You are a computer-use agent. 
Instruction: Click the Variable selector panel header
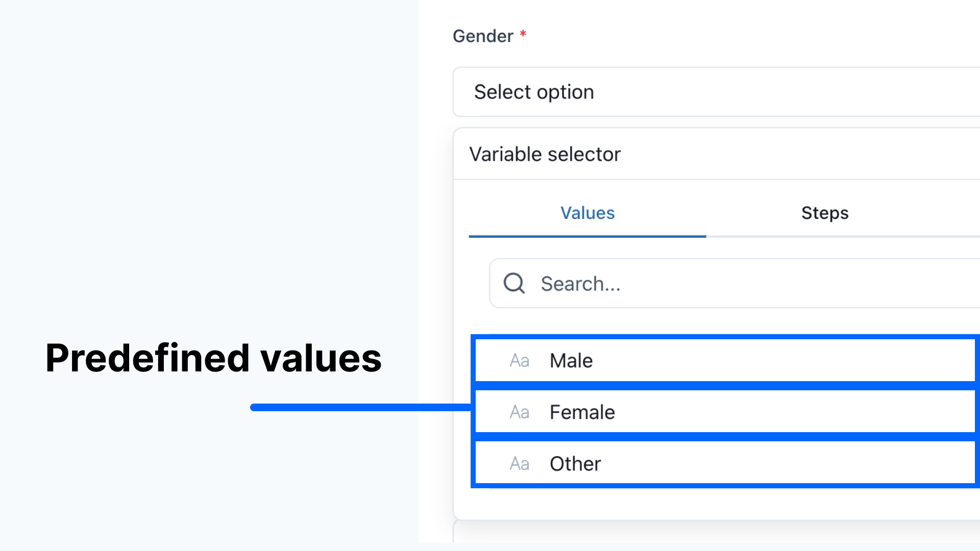717,154
